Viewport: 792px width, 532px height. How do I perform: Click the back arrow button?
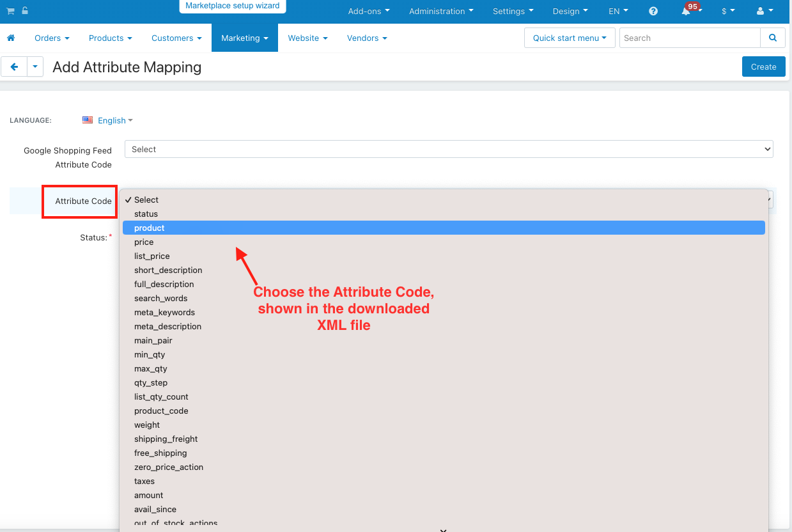point(14,66)
